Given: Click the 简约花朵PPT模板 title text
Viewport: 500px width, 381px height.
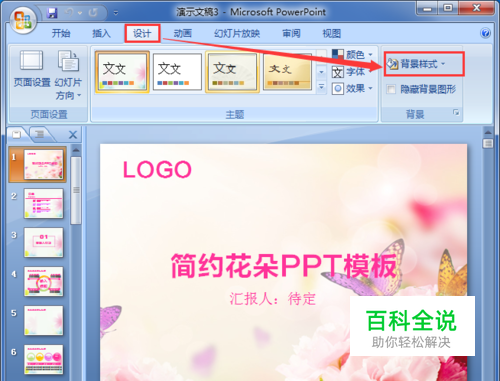Looking at the screenshot, I should coord(284,266).
